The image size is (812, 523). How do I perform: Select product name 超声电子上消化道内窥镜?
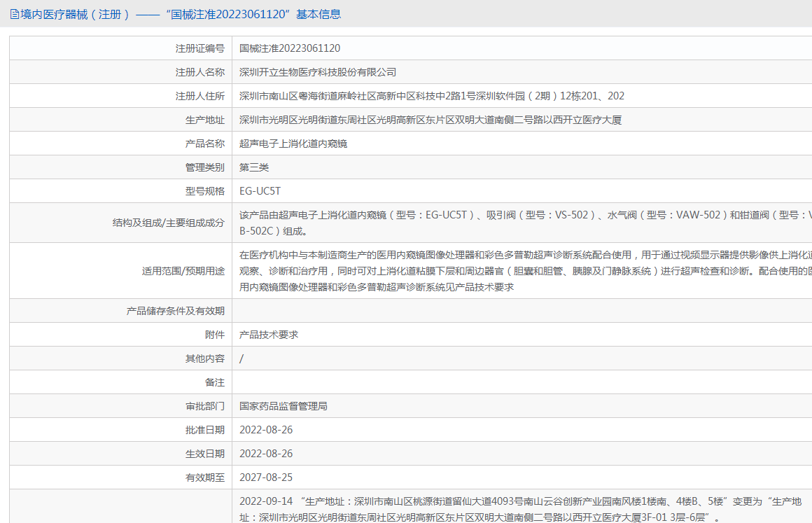293,144
